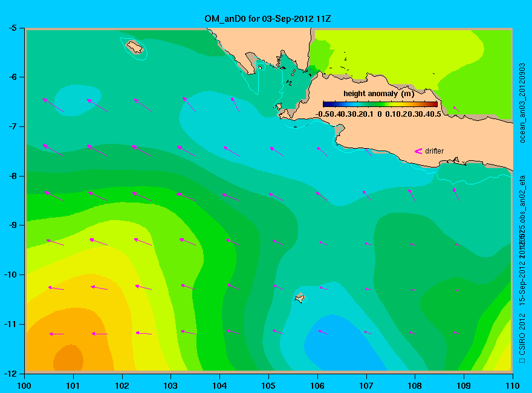The image size is (532, 393).
Task: Click the 104 longitude axis label
Action: (219, 386)
